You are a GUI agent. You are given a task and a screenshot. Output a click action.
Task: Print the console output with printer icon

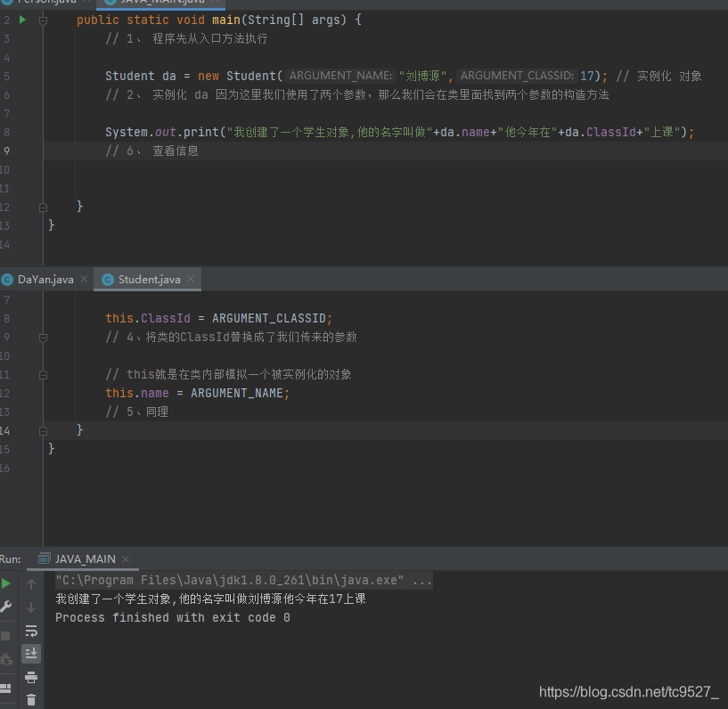click(31, 677)
